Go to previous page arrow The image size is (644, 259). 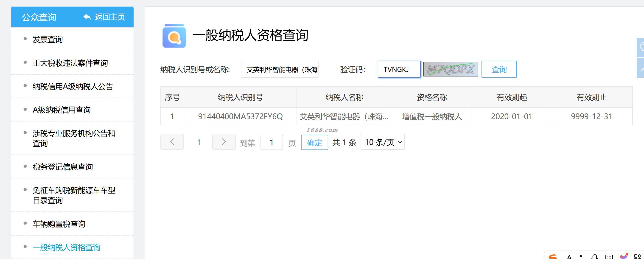[x=172, y=142]
